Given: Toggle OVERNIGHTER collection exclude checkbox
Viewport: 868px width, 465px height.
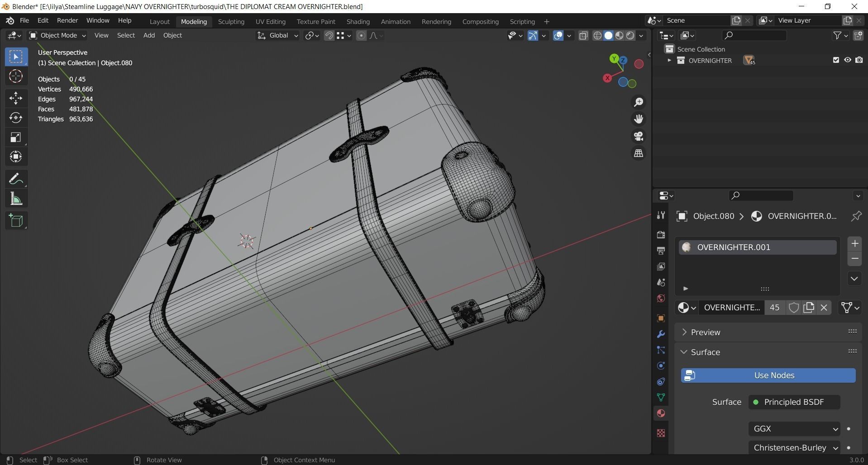Looking at the screenshot, I should [836, 60].
